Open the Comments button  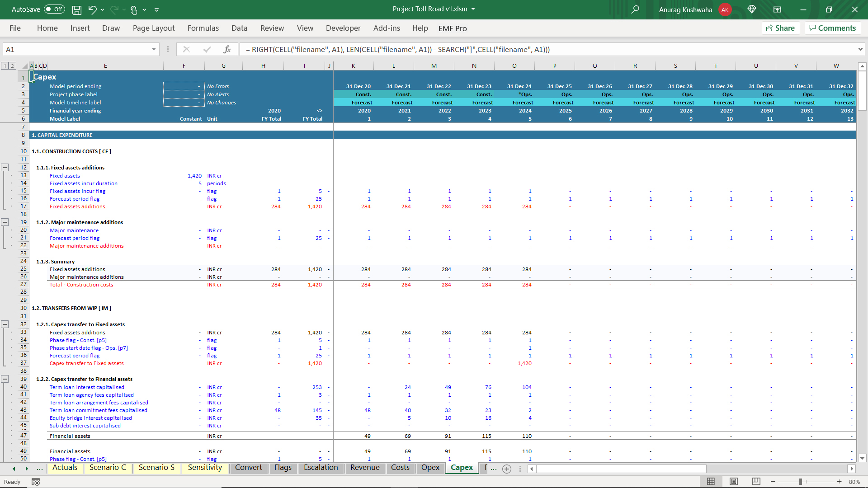(x=832, y=28)
